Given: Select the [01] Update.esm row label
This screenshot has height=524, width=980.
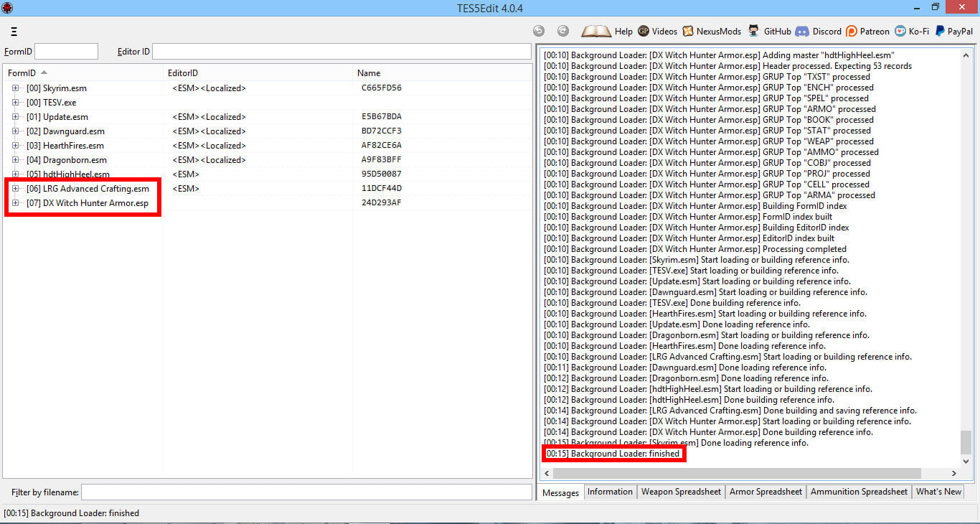Looking at the screenshot, I should [57, 117].
